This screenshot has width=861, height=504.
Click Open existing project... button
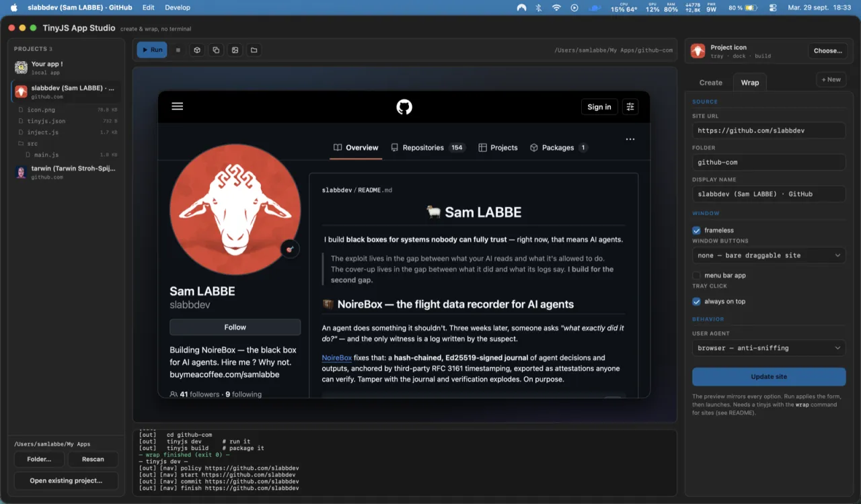tap(66, 481)
